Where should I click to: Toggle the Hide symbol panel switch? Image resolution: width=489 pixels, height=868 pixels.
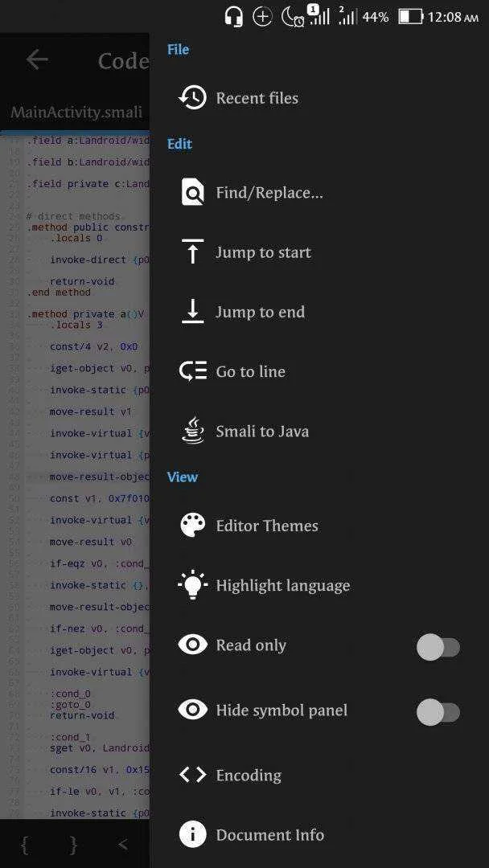(x=438, y=712)
